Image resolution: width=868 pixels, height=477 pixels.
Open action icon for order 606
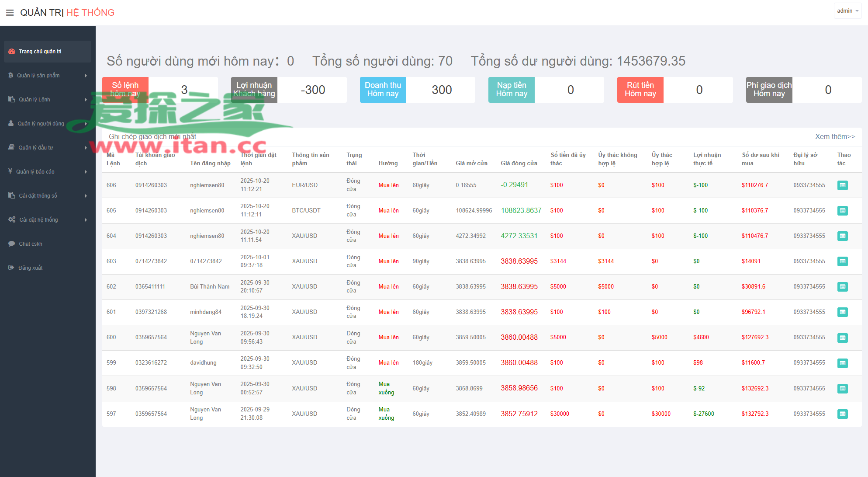click(x=842, y=185)
